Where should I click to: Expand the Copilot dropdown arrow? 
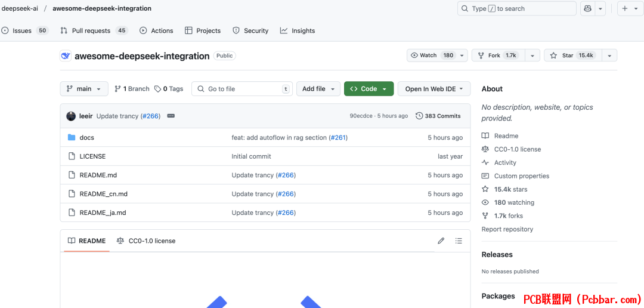pos(600,8)
